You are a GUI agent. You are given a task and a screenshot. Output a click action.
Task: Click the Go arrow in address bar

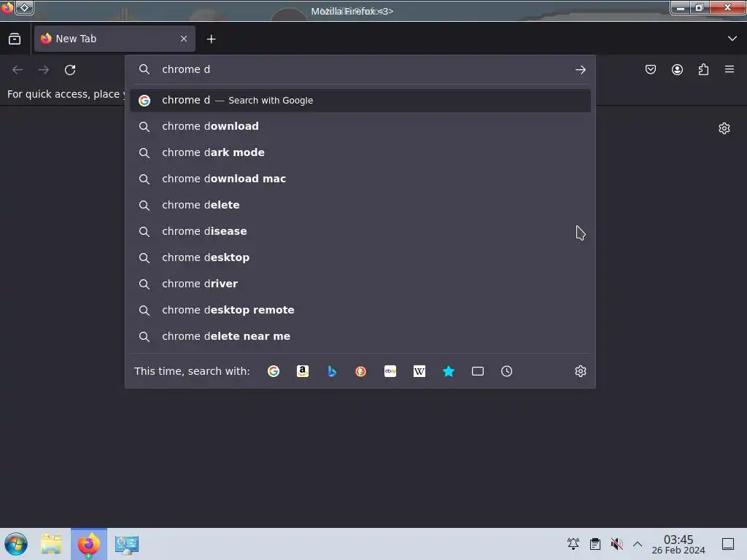(x=580, y=70)
